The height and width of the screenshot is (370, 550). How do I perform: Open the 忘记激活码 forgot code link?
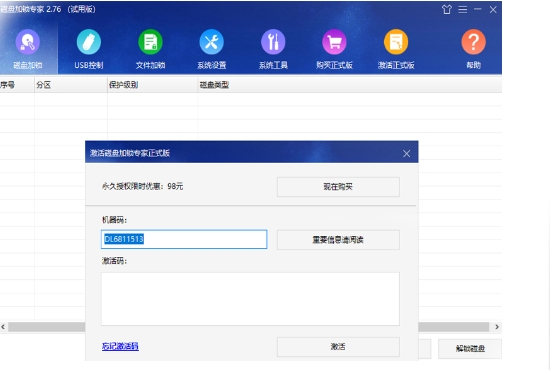click(x=120, y=347)
